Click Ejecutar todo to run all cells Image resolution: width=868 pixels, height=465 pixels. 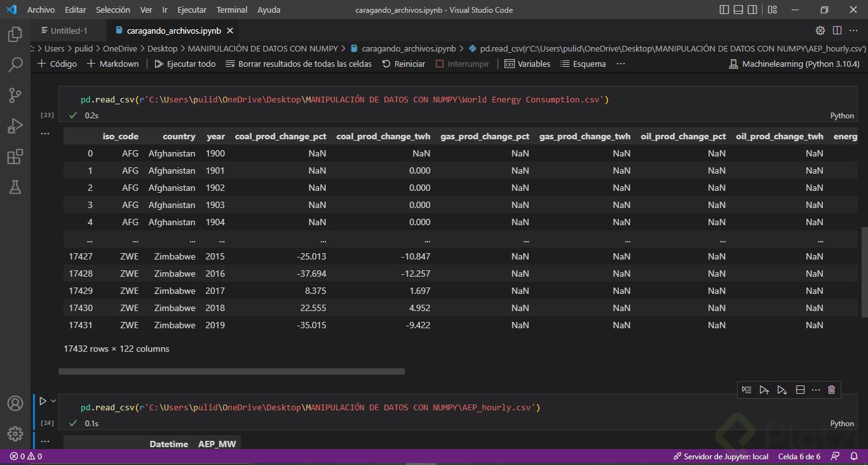[x=185, y=64]
